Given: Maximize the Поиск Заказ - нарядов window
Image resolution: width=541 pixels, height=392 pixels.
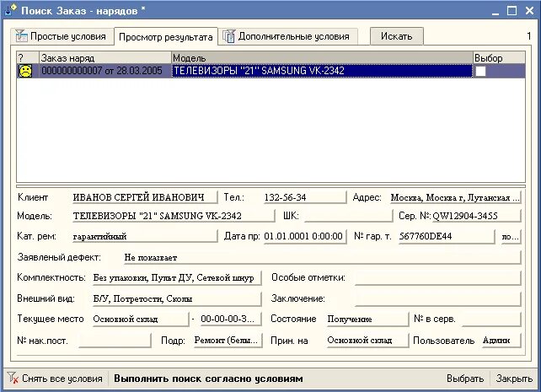Looking at the screenshot, I should [x=512, y=11].
